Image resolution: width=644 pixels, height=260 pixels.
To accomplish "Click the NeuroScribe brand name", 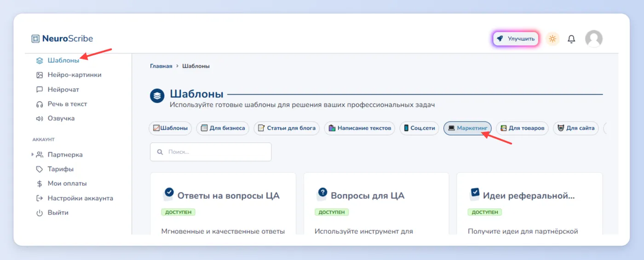I will (68, 39).
